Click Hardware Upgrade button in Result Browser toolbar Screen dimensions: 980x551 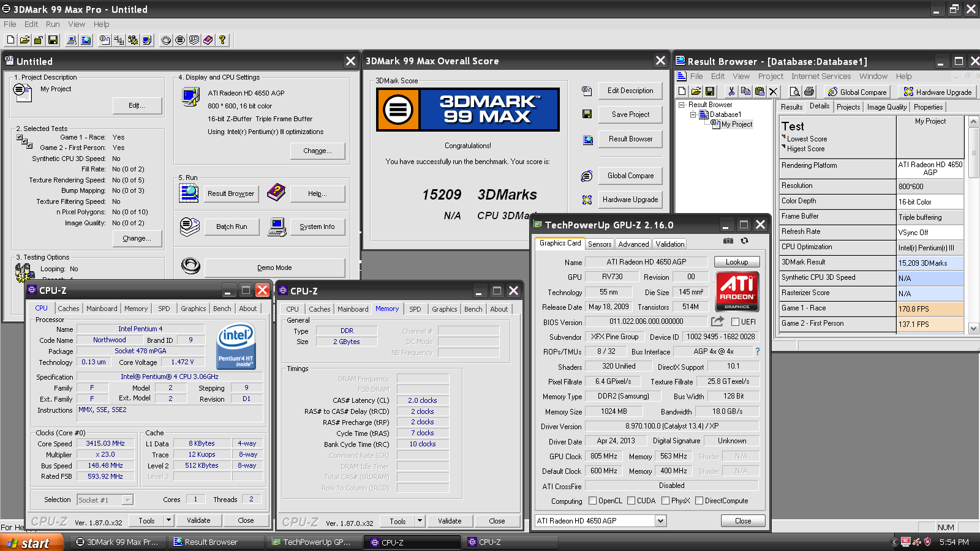pyautogui.click(x=938, y=92)
